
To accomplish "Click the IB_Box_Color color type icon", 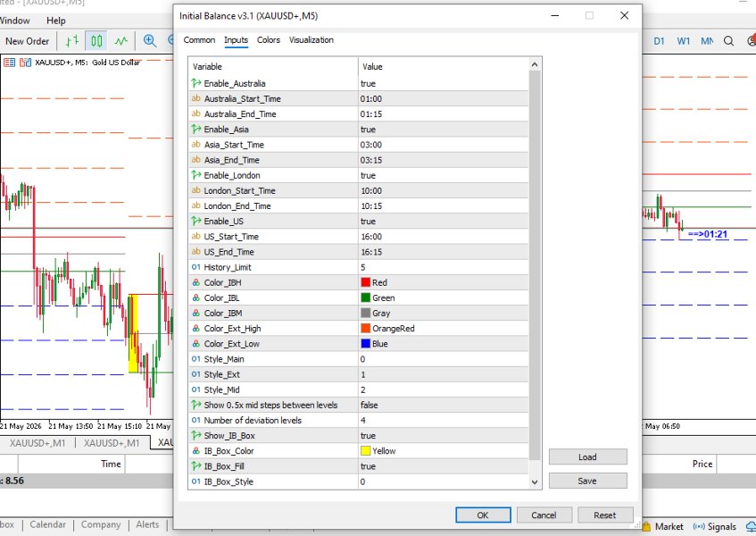I will 196,450.
